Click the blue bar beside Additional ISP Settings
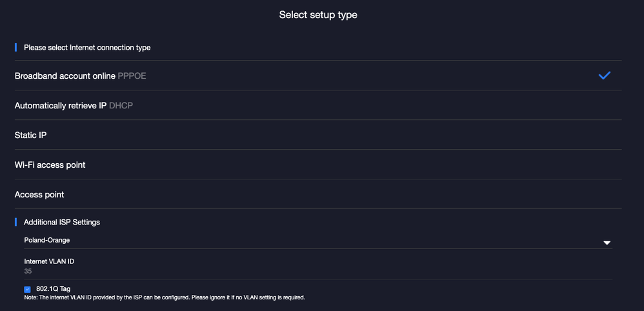This screenshot has width=644, height=311. click(15, 222)
